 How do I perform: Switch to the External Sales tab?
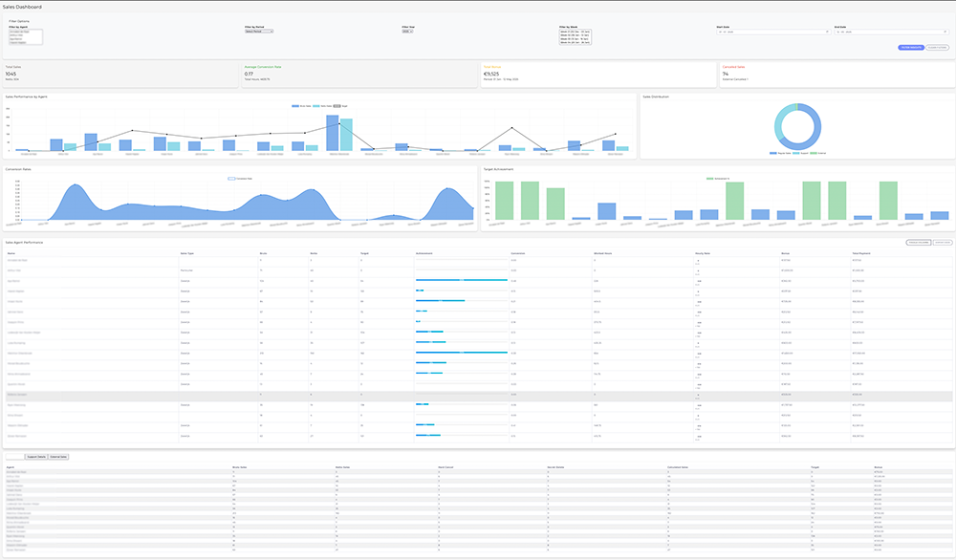[x=58, y=457]
